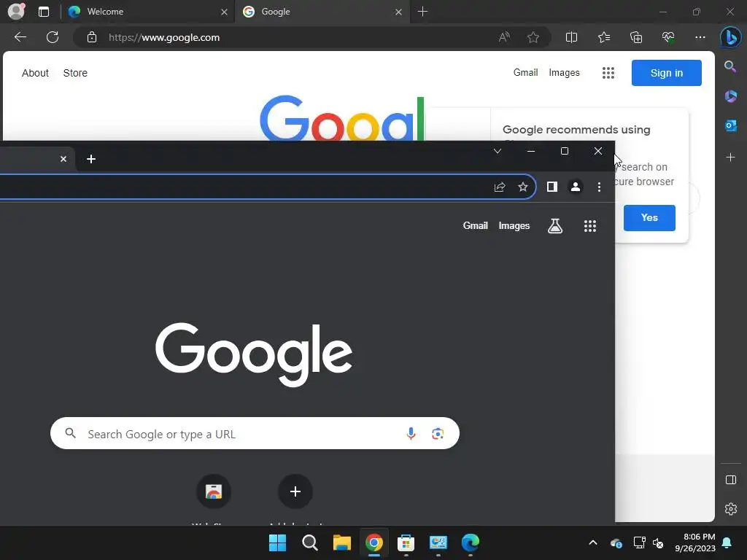Open Web Store shortcut tile

(214, 491)
